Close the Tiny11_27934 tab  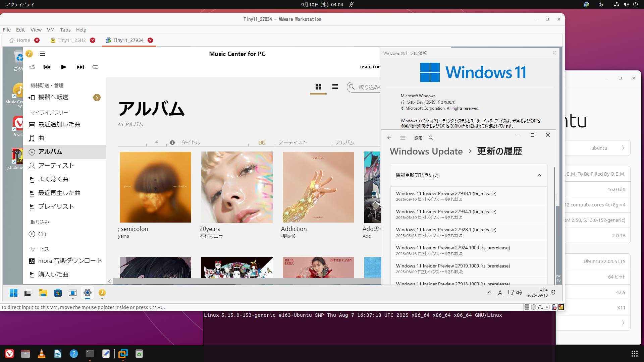150,40
